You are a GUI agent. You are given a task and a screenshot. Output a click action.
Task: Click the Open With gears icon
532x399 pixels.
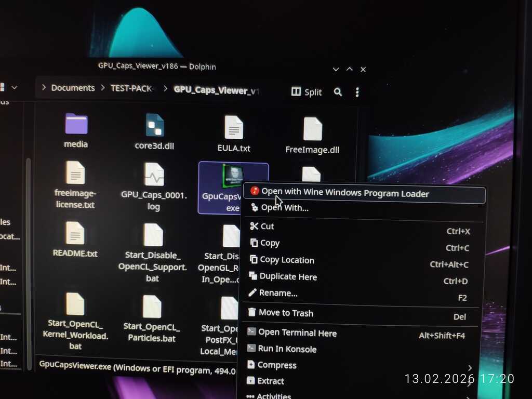click(255, 207)
